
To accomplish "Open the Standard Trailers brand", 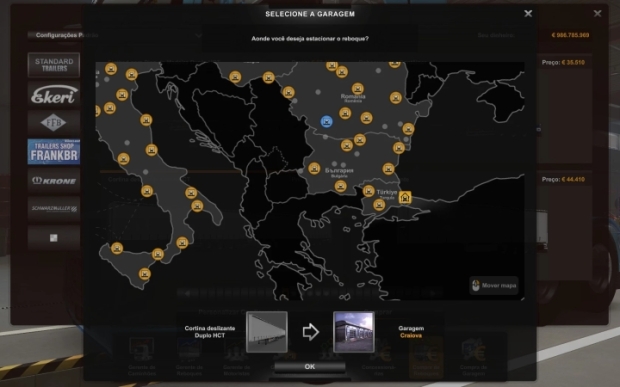I will [54, 65].
